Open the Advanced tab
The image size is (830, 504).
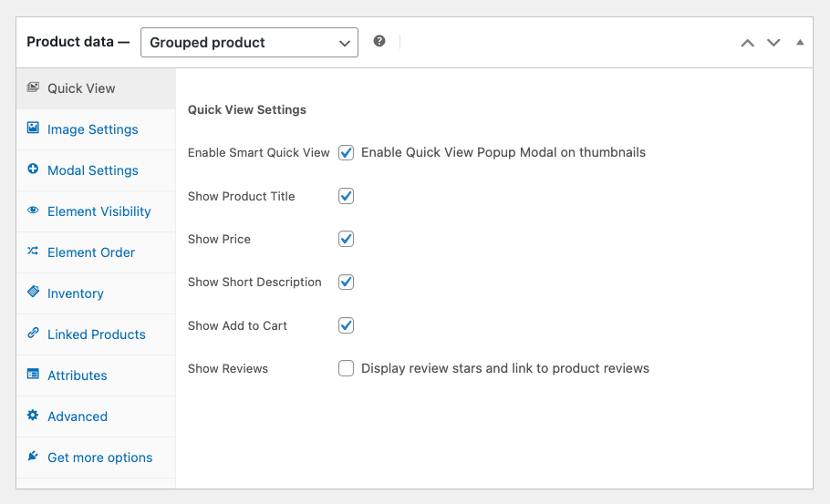[x=77, y=417]
